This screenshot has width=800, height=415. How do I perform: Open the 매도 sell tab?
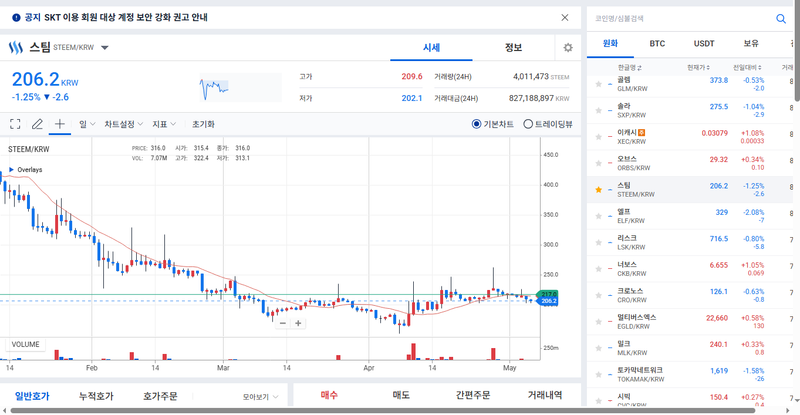(401, 395)
